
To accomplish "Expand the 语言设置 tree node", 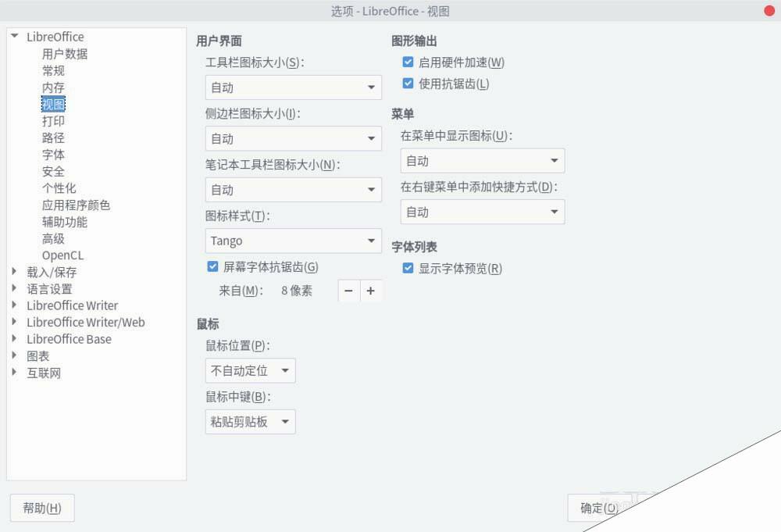I will click(14, 288).
